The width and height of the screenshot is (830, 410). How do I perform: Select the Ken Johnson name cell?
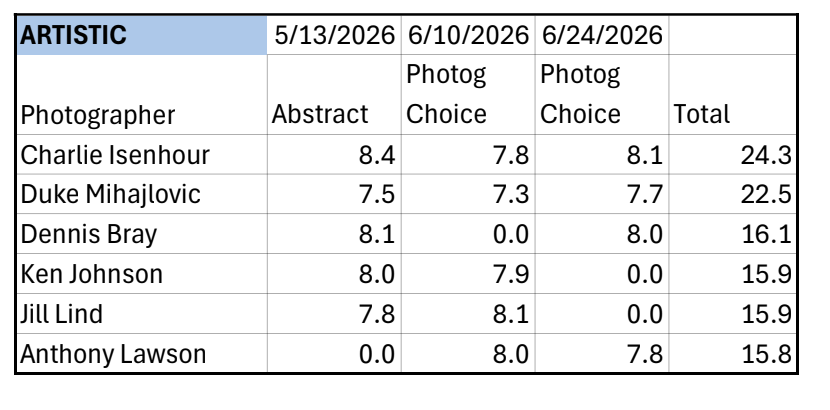(142, 274)
